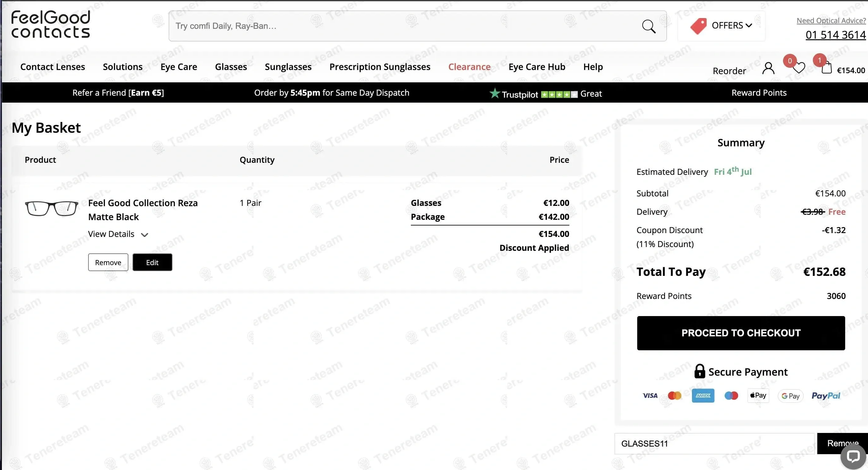Click 'Order by 5:45pm' dispatch notice
The image size is (868, 470).
tap(332, 92)
